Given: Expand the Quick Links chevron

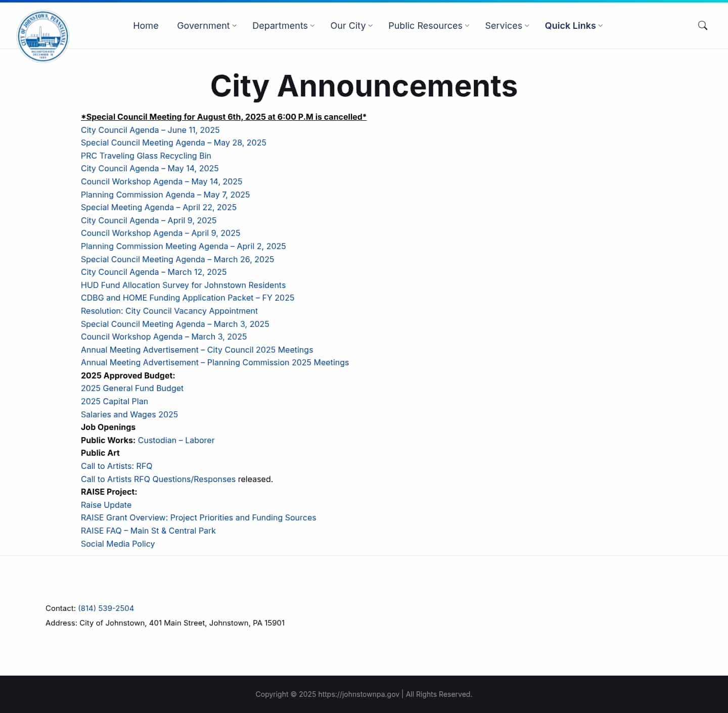Looking at the screenshot, I should click(x=601, y=26).
